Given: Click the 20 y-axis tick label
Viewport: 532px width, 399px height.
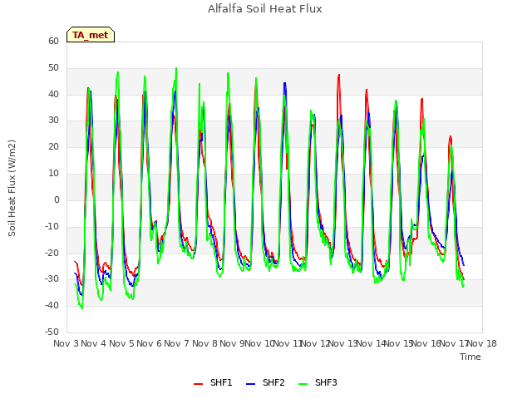Looking at the screenshot, I should click(x=53, y=146).
